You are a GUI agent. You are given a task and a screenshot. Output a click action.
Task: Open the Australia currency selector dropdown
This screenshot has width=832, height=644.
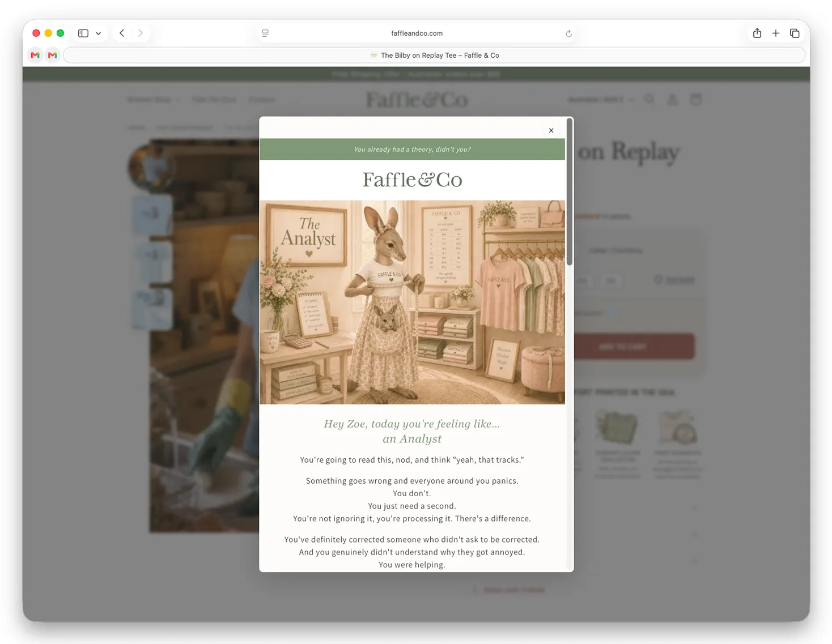click(601, 100)
